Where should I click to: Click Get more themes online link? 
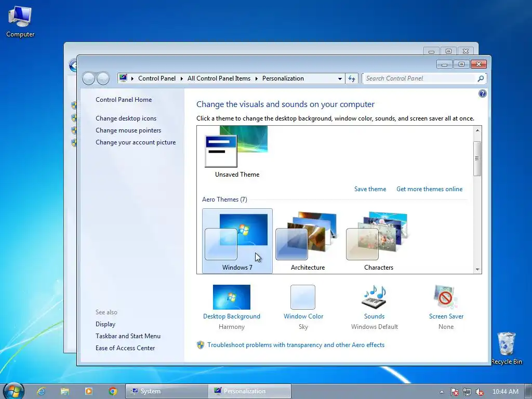coord(429,189)
